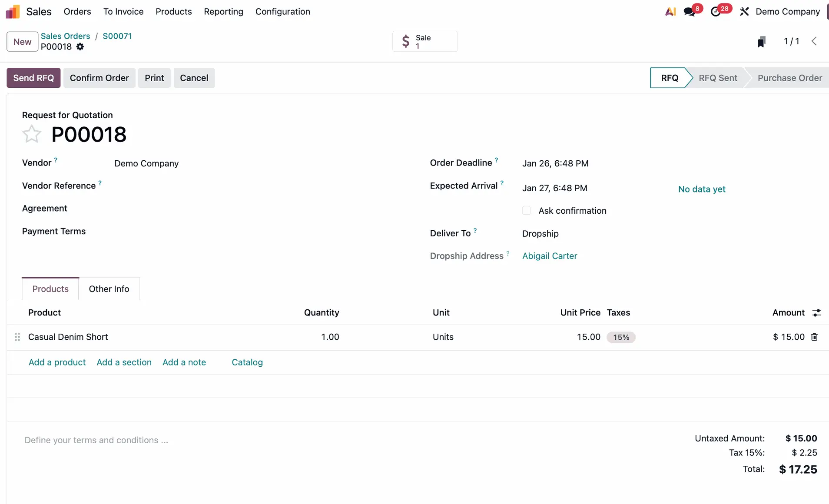The image size is (829, 504).
Task: Open the activities clock icon
Action: tap(716, 12)
